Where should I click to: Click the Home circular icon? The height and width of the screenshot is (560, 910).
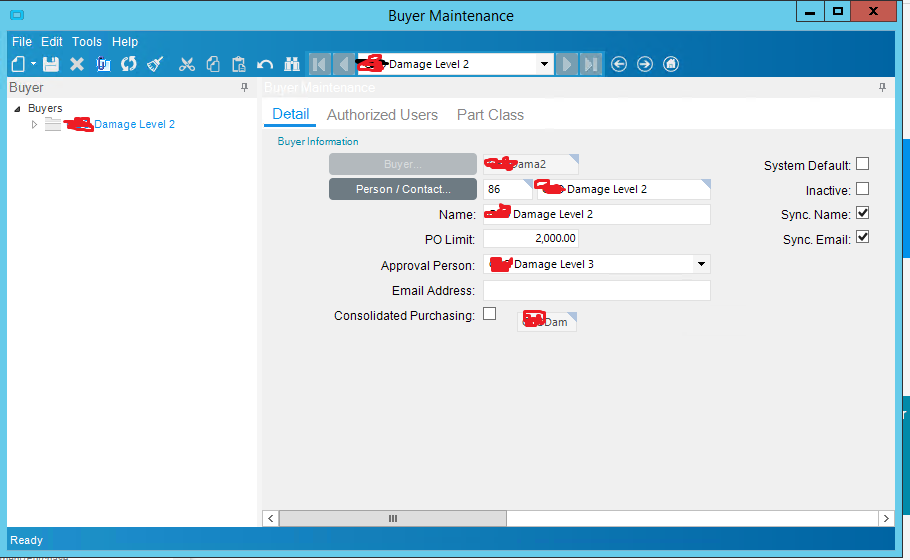pyautogui.click(x=671, y=64)
